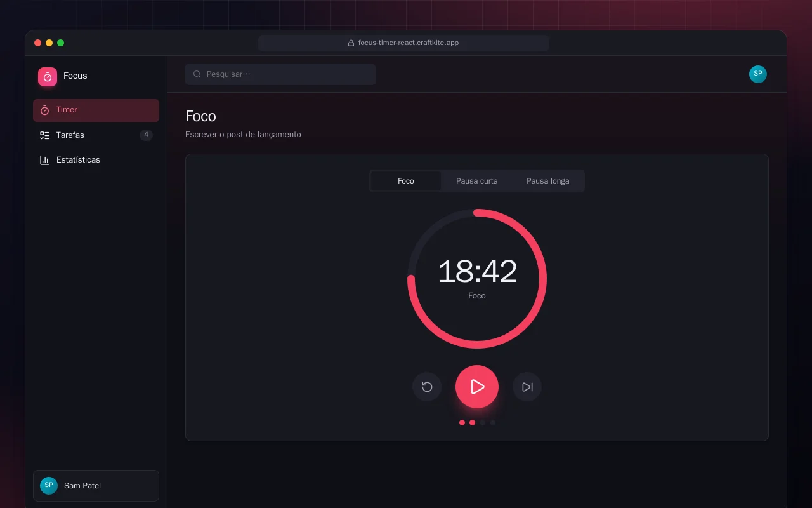Click the lock icon in address bar
The image size is (812, 508).
(351, 43)
